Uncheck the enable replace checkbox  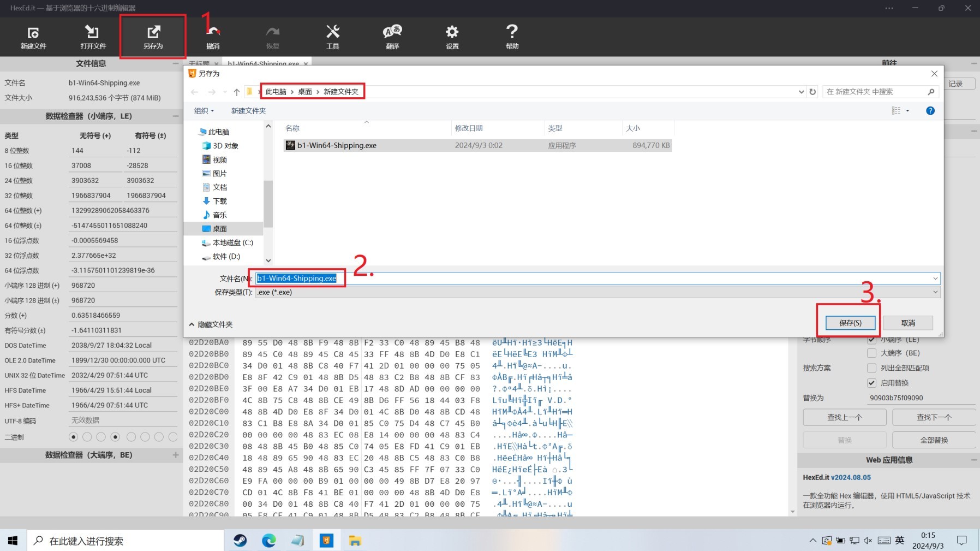click(x=871, y=383)
